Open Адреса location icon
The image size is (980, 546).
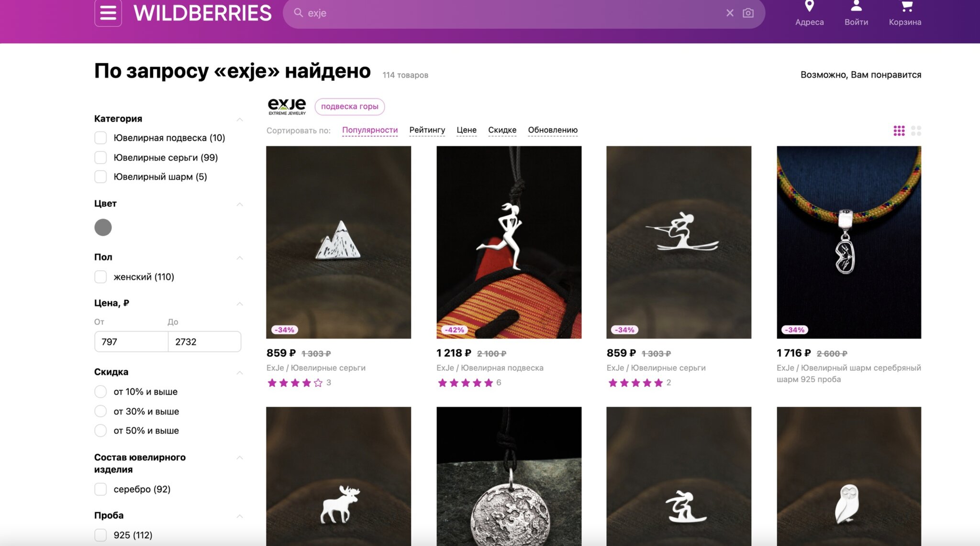809,7
